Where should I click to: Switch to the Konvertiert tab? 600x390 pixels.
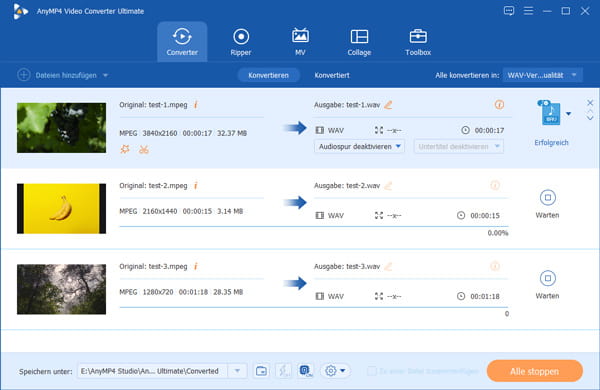tap(332, 75)
